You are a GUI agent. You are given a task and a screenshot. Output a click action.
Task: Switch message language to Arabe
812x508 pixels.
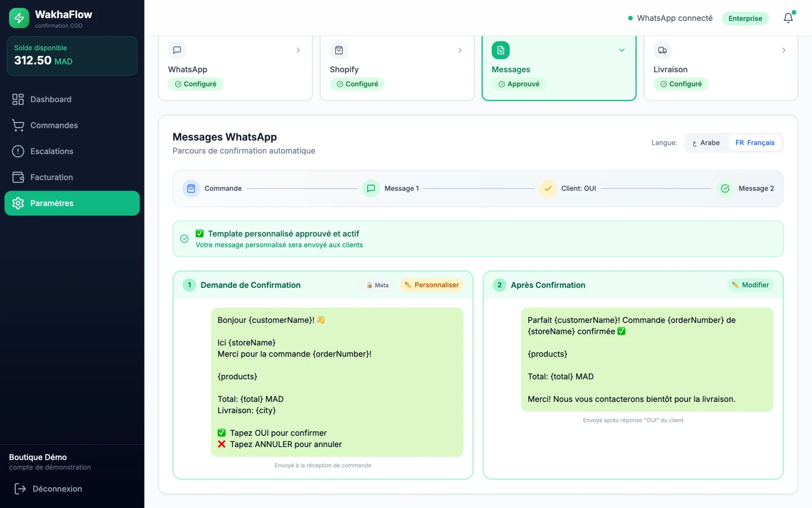coord(706,143)
